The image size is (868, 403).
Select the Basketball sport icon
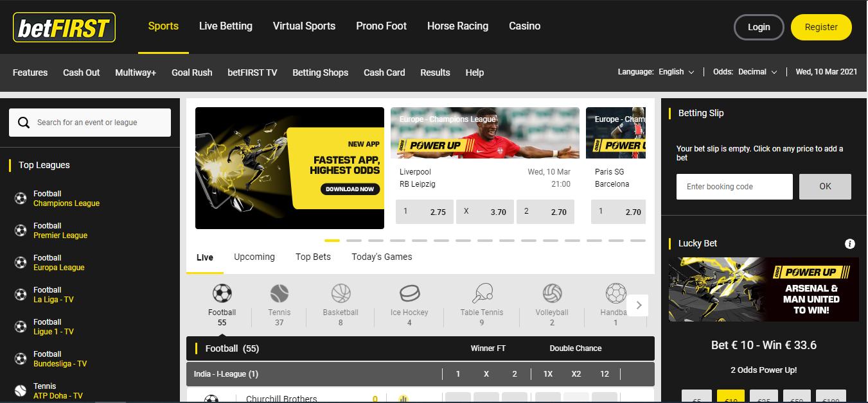341,294
